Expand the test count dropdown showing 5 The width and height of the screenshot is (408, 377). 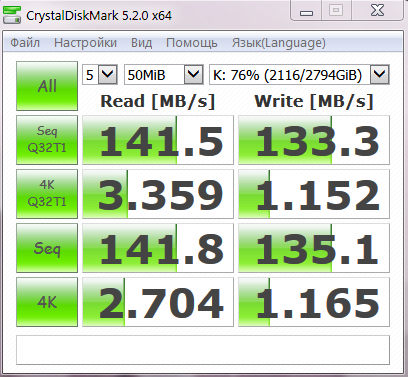[108, 74]
